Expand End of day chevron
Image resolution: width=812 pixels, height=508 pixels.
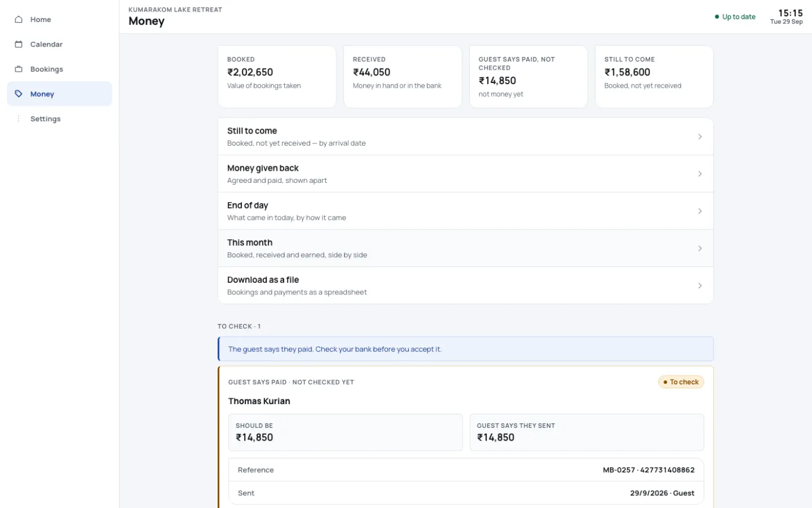coord(700,211)
